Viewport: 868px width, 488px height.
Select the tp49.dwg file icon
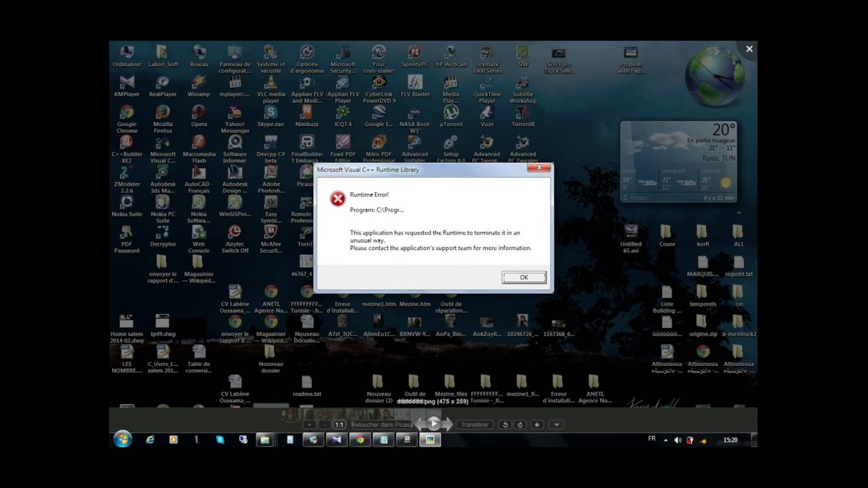163,327
